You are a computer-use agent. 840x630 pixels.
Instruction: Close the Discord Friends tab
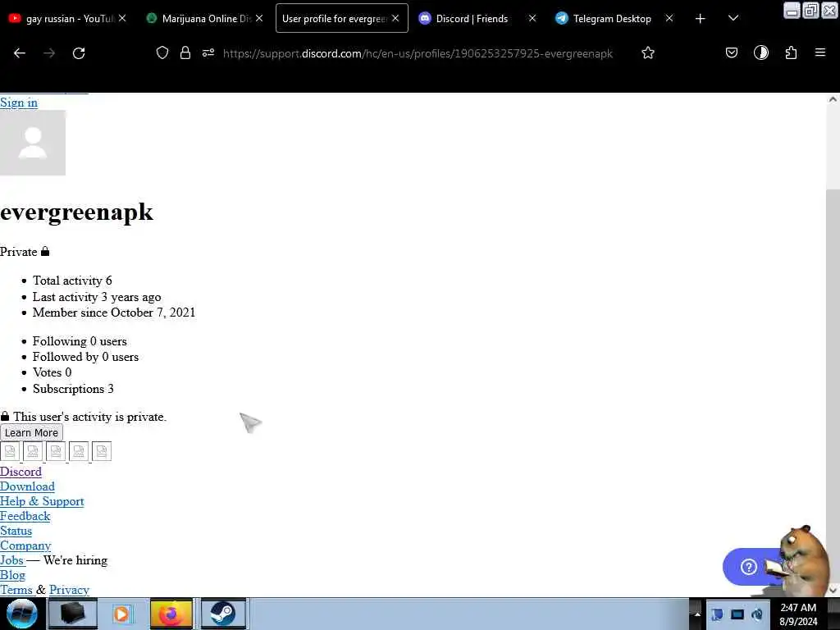tap(532, 18)
